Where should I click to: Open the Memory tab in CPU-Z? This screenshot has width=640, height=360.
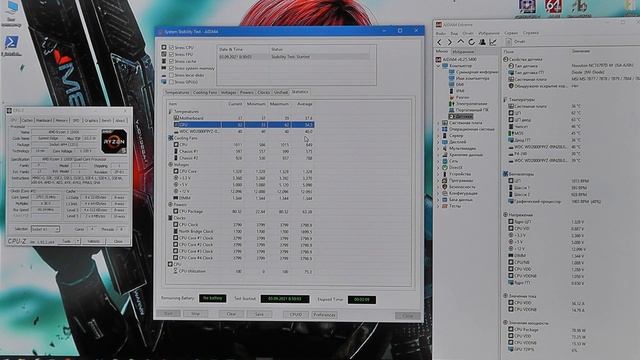click(x=62, y=120)
